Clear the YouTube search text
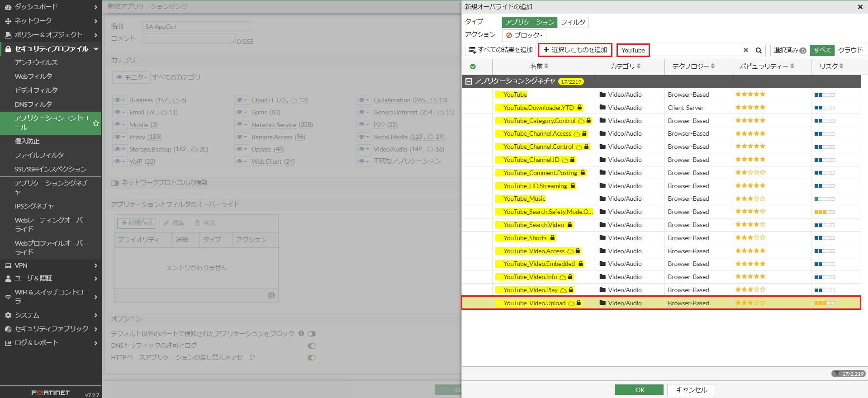868x398 pixels. [x=746, y=50]
